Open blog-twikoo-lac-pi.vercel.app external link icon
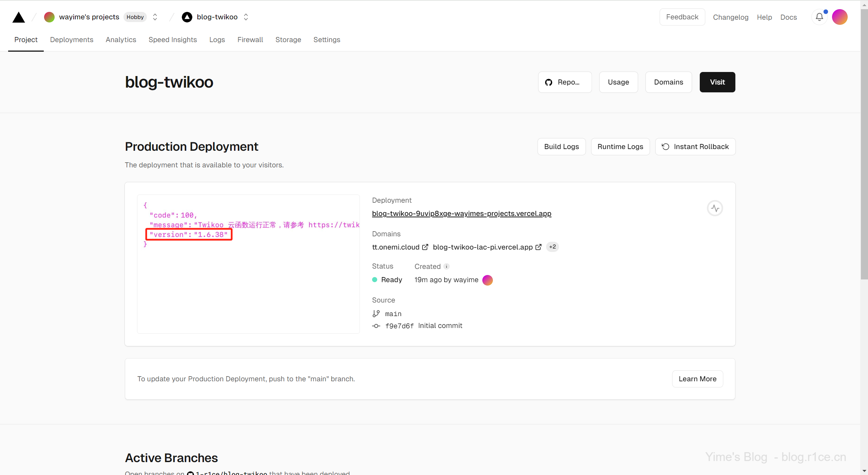The image size is (868, 475). click(538, 247)
